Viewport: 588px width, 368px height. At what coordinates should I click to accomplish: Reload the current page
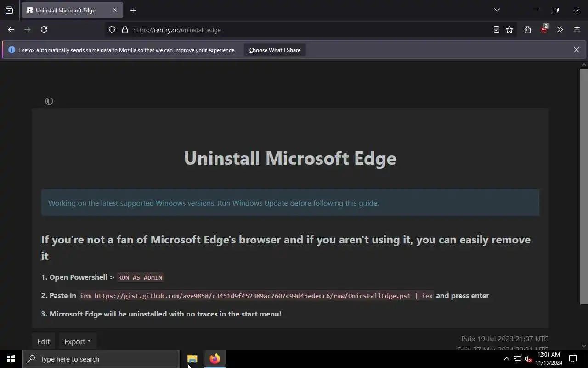[x=44, y=29]
